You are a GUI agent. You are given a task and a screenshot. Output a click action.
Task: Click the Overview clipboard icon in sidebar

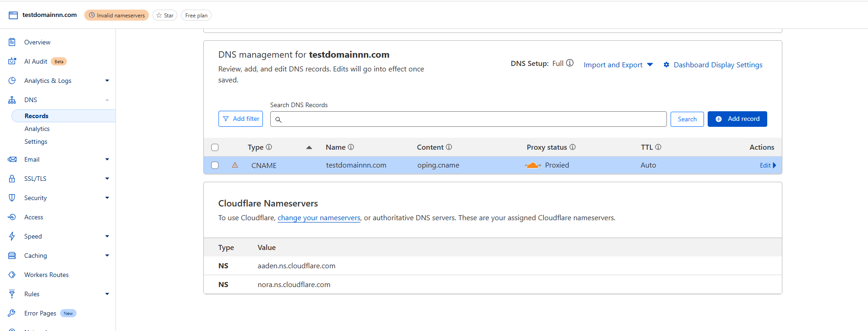pos(12,42)
